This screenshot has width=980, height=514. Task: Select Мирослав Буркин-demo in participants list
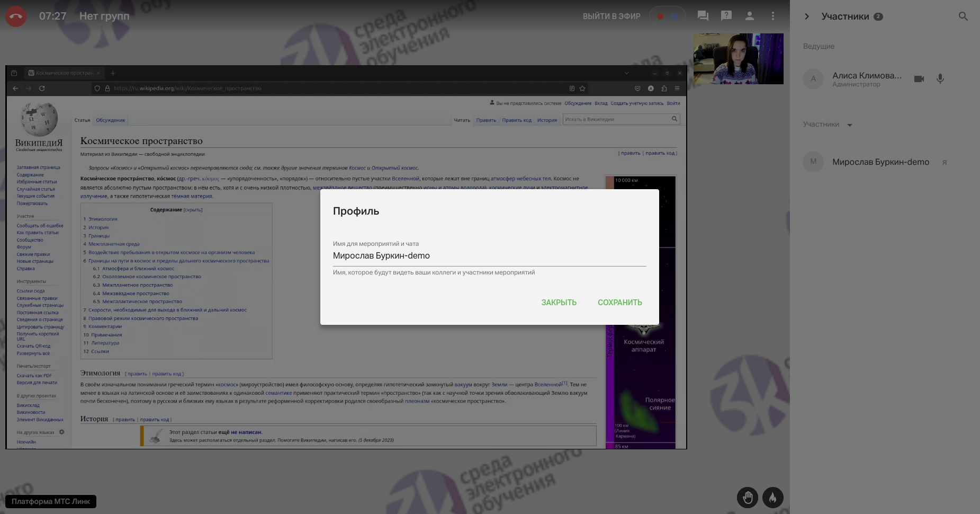click(x=880, y=162)
